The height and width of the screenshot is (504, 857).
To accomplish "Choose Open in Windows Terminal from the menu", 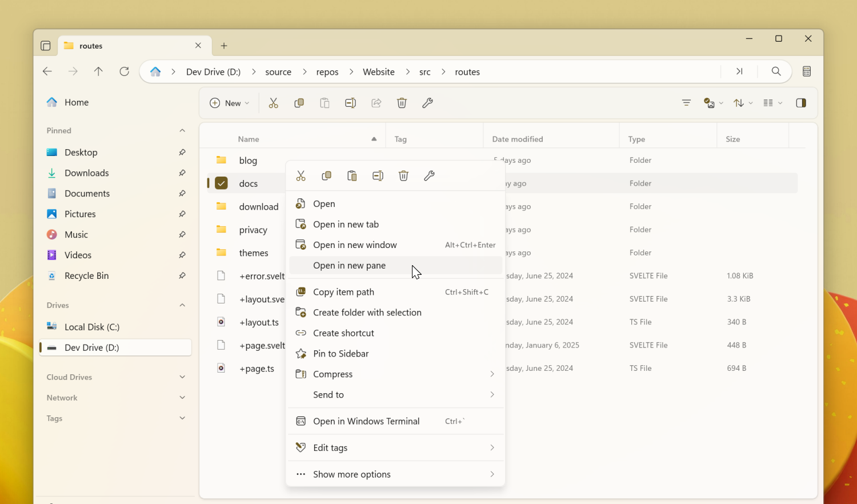I will click(x=366, y=421).
